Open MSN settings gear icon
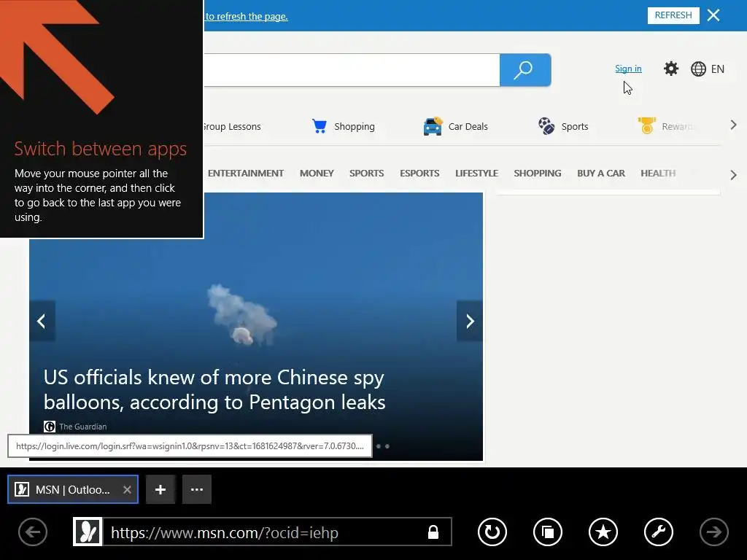 (671, 69)
